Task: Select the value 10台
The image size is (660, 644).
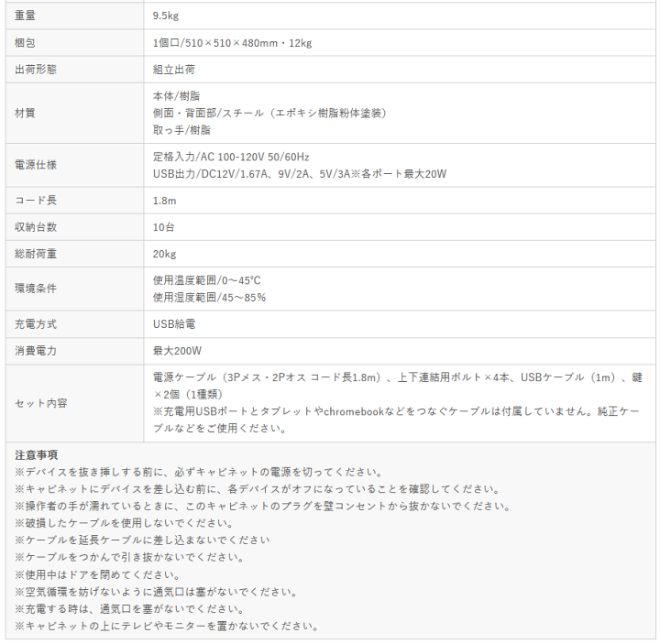Action: pyautogui.click(x=164, y=227)
